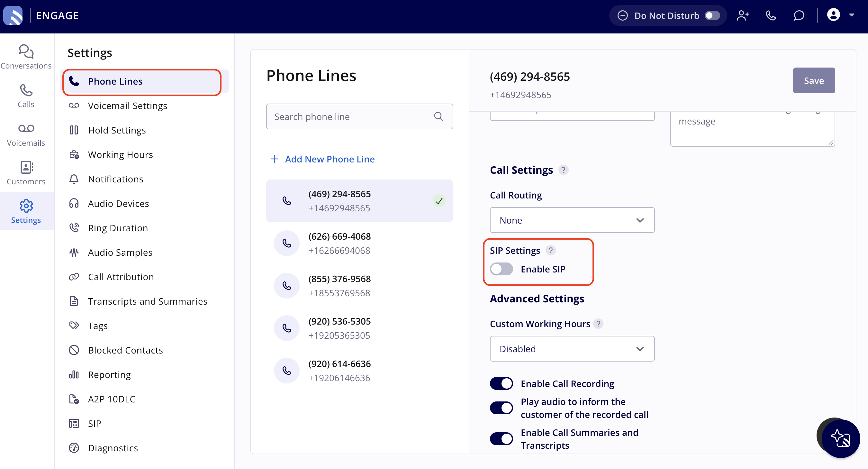
Task: Open Voicemails in the left rail
Action: point(26,134)
